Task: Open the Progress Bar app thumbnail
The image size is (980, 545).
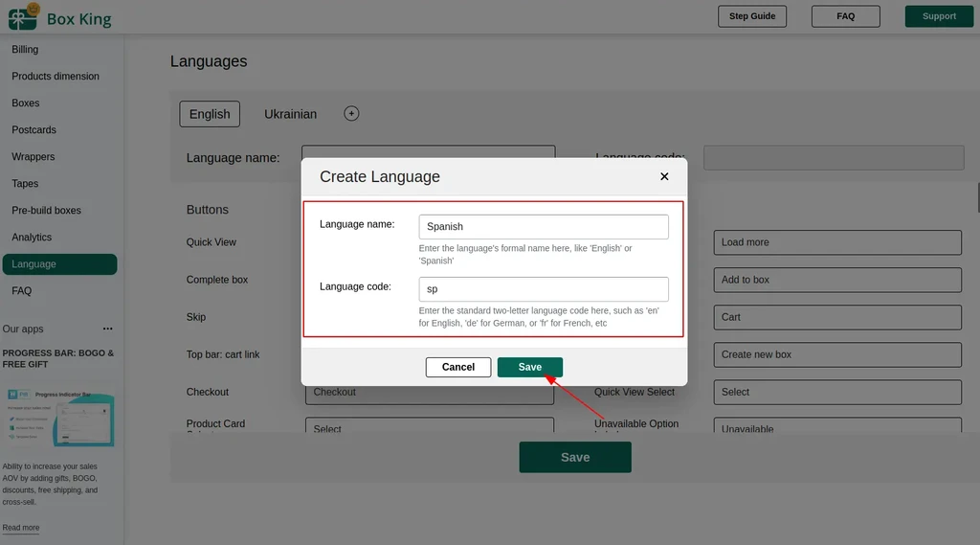Action: (x=58, y=416)
